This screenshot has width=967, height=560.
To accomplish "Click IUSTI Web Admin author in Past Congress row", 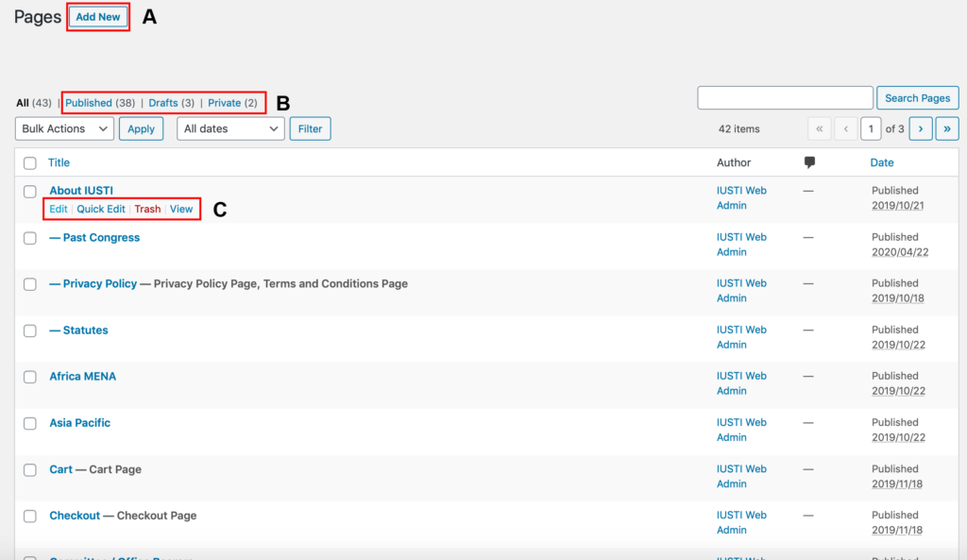I will click(x=741, y=245).
